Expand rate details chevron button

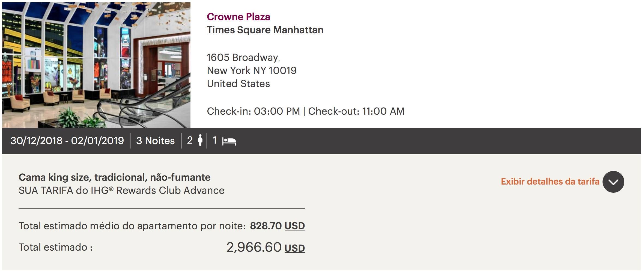613,182
